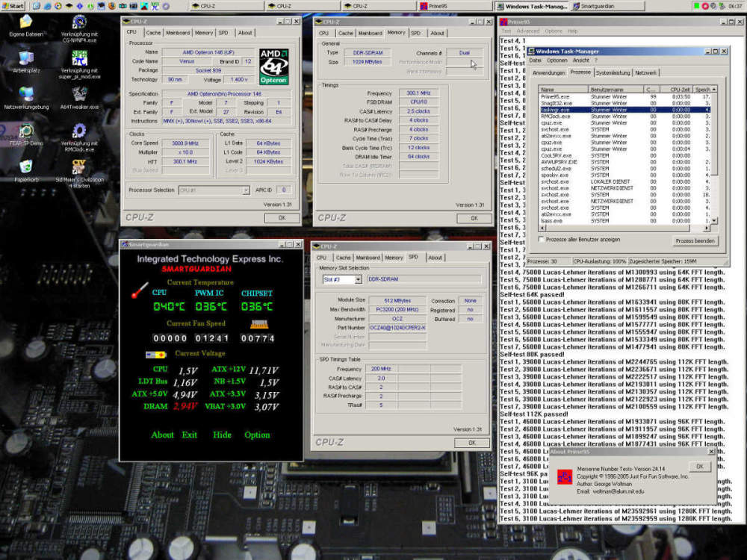This screenshot has height=560, width=747.
Task: Open the Optionen menu in Task-Manager
Action: point(557,60)
